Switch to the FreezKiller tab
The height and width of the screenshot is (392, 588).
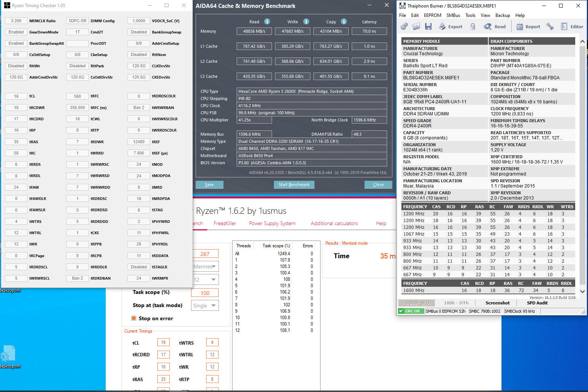click(225, 223)
